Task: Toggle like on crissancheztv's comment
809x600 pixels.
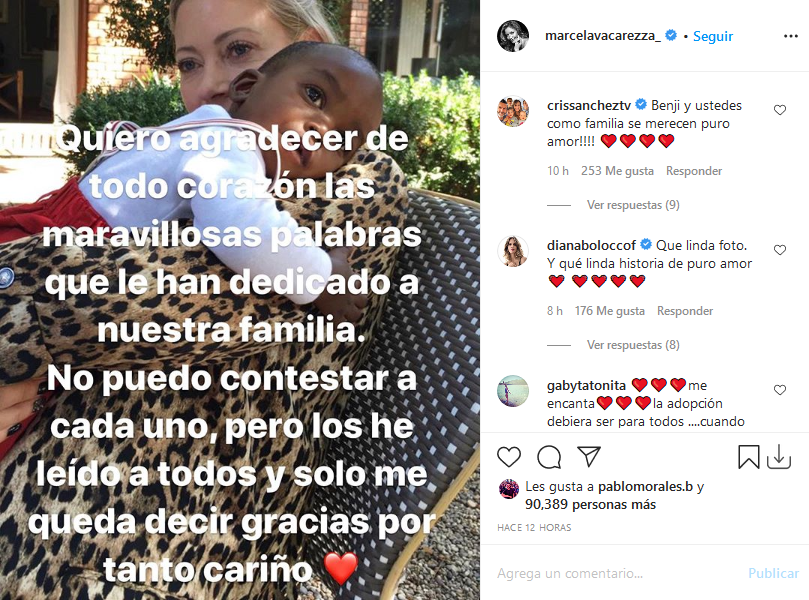Action: coord(780,110)
